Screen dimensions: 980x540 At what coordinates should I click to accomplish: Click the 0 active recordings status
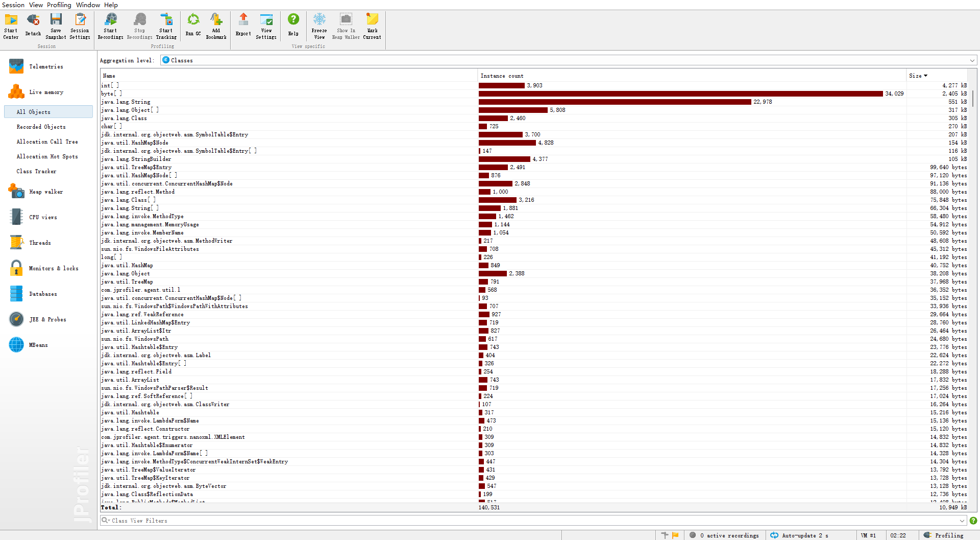coord(724,535)
